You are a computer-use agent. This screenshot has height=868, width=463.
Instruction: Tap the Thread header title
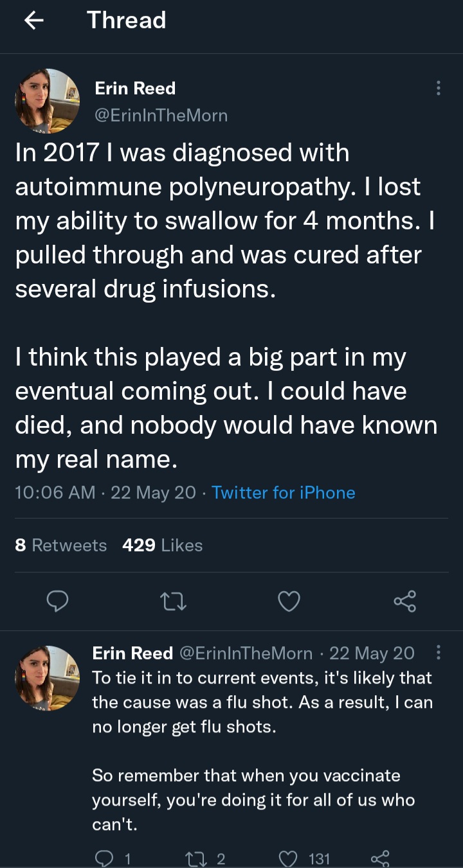(126, 21)
